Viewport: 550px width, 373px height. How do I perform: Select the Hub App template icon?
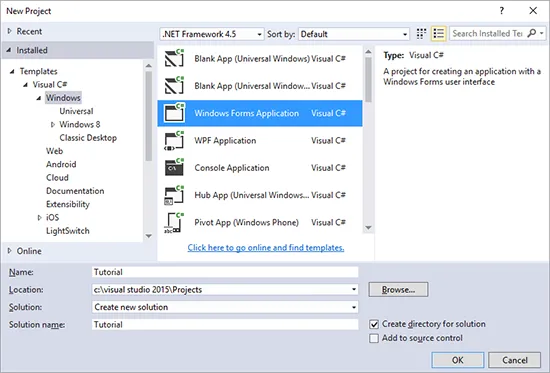pyautogui.click(x=175, y=195)
